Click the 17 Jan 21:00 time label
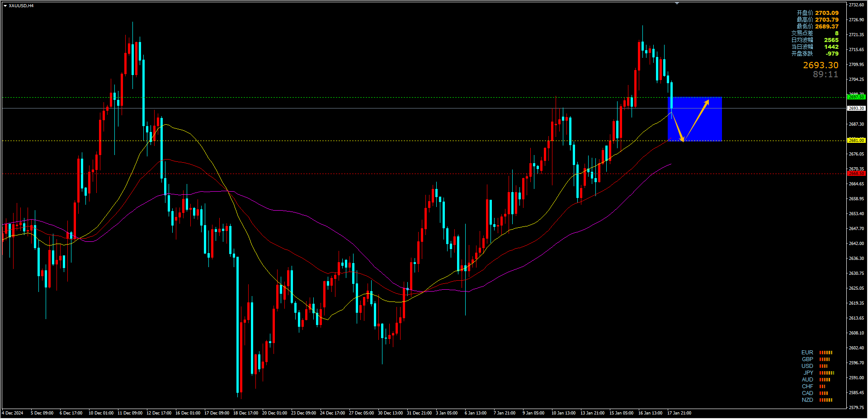Viewport: 868px width, 419px height. click(x=679, y=413)
